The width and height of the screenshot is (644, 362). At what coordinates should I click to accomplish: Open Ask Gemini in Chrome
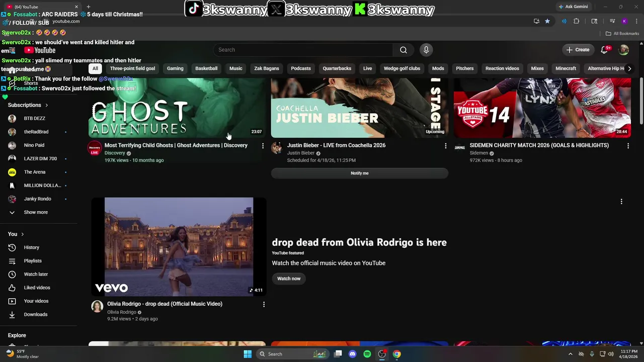(x=573, y=7)
